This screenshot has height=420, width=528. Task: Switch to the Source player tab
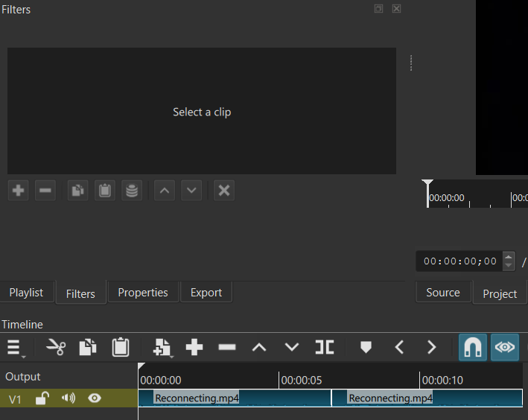click(x=443, y=293)
